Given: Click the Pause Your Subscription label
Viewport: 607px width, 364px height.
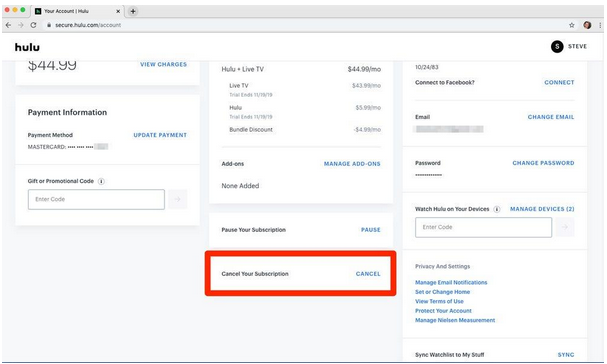Looking at the screenshot, I should click(x=254, y=230).
